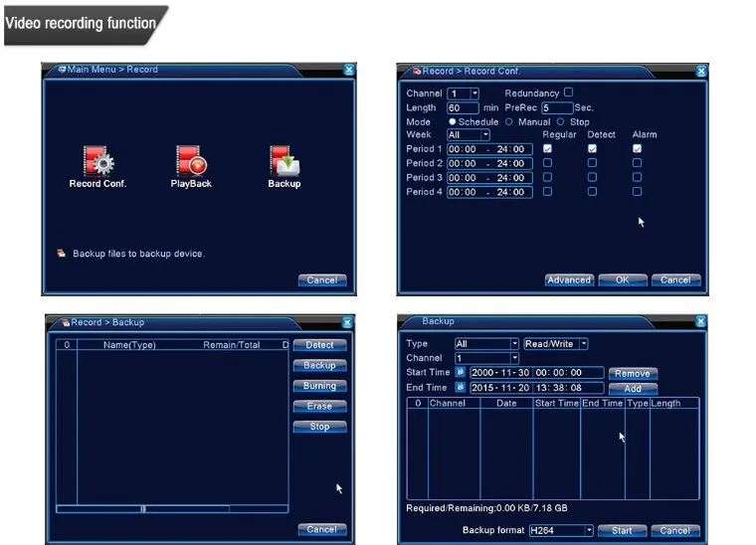Click the Type column header in Backup table
The width and height of the screenshot is (756, 545).
tap(637, 404)
